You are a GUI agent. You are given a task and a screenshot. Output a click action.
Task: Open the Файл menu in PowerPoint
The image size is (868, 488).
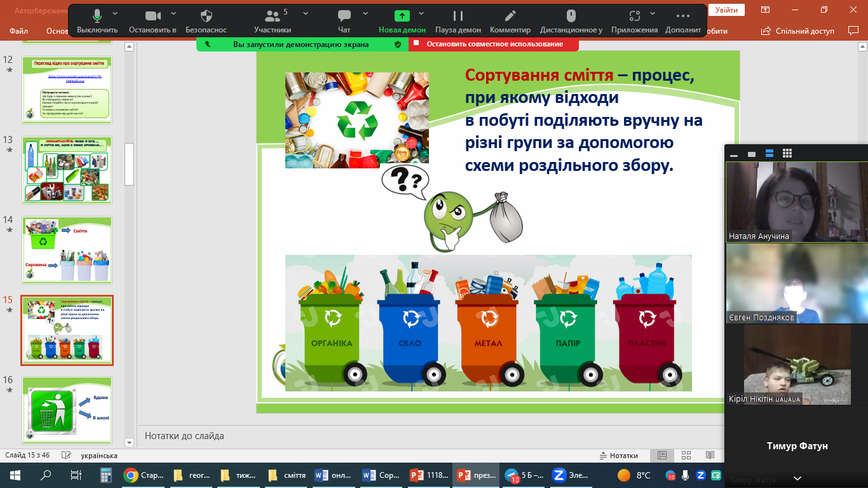tap(18, 30)
